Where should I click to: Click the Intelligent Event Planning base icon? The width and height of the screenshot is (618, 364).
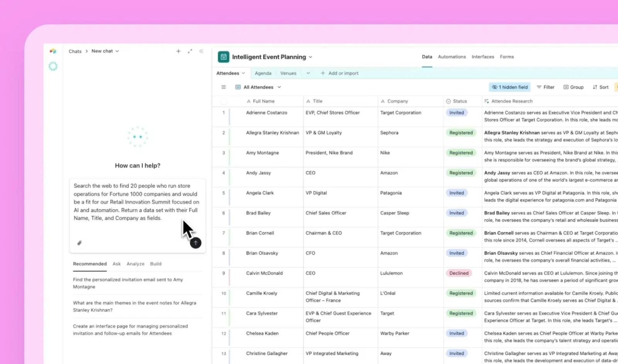click(x=223, y=57)
